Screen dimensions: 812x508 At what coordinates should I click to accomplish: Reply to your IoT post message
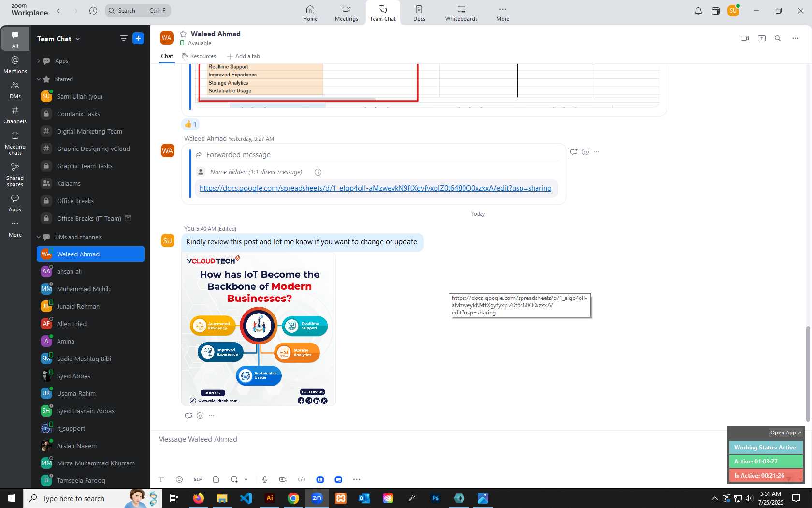188,415
